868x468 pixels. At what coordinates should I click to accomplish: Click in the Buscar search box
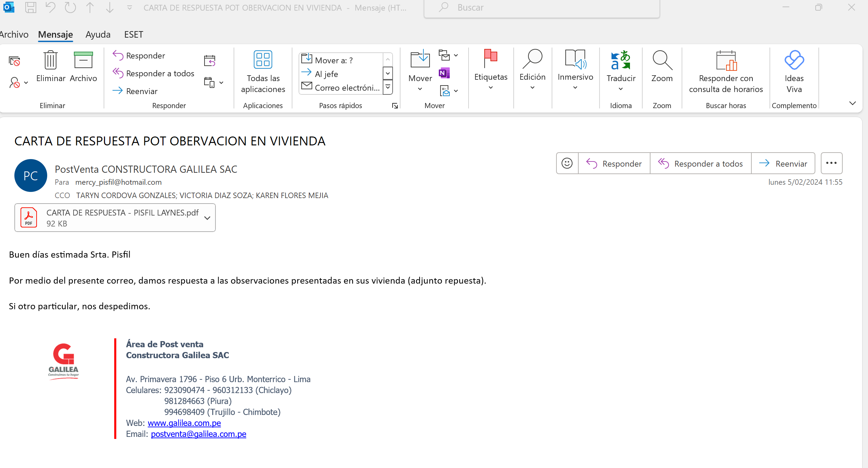(x=542, y=8)
